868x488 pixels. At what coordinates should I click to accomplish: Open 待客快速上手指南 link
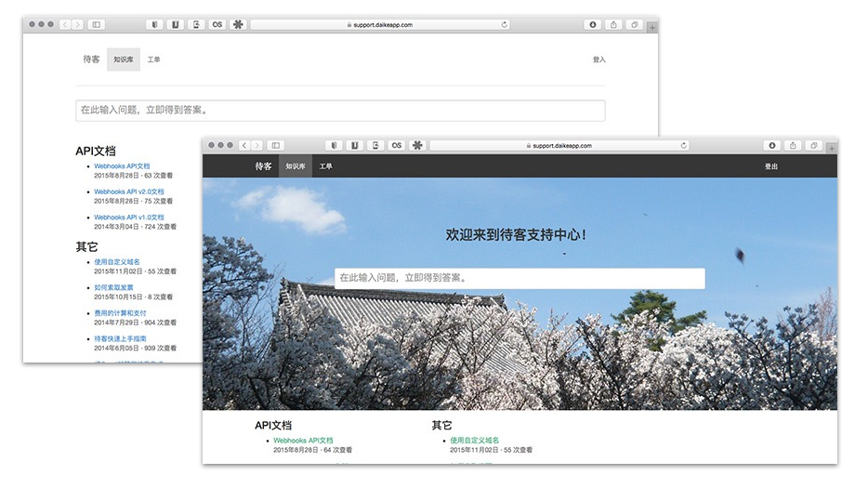[x=120, y=338]
